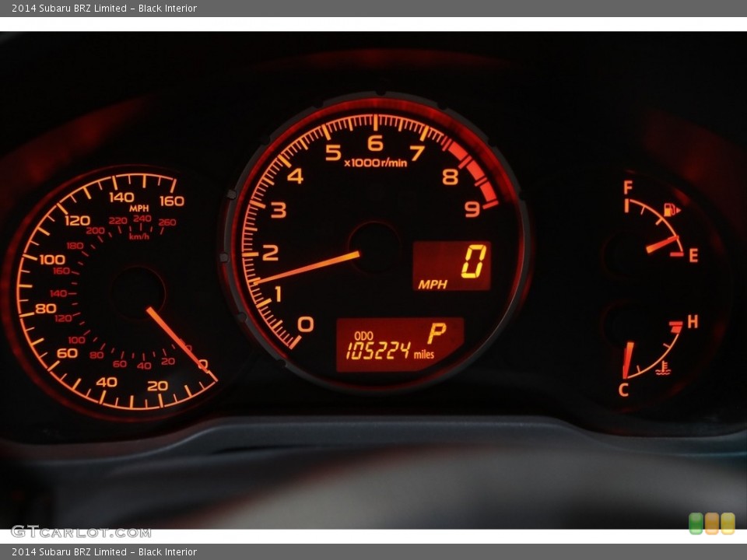
Task: Click the 240 on the km/h scale
Action: pyautogui.click(x=142, y=219)
